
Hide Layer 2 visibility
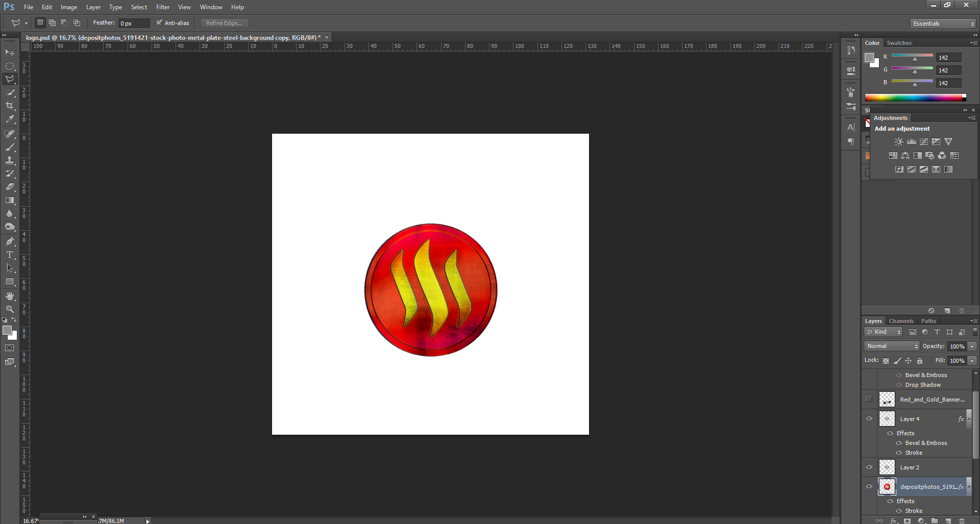click(869, 467)
